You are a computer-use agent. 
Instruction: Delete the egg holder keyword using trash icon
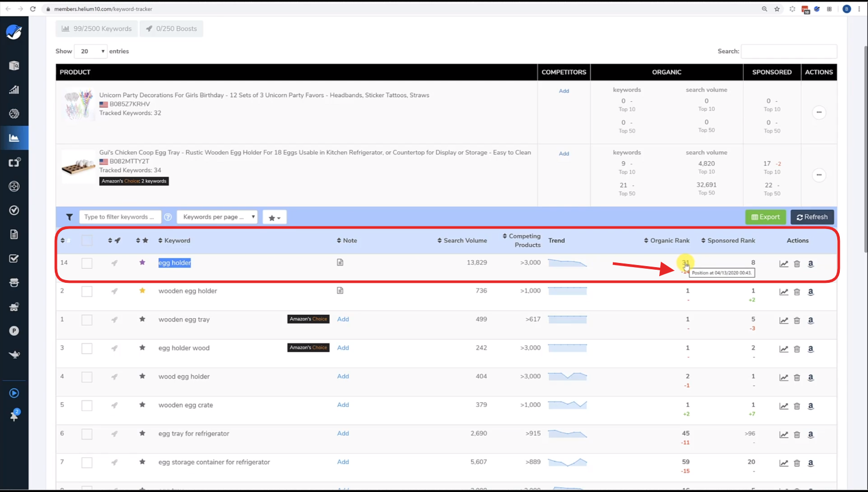(797, 264)
